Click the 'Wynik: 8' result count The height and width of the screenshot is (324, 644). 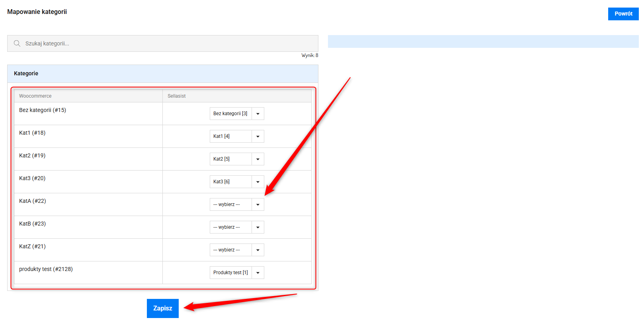[310, 55]
